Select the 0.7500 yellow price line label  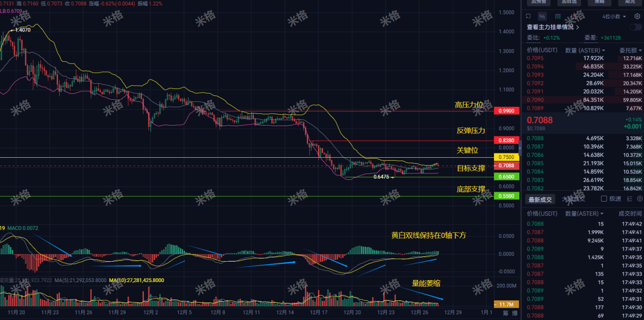click(507, 157)
